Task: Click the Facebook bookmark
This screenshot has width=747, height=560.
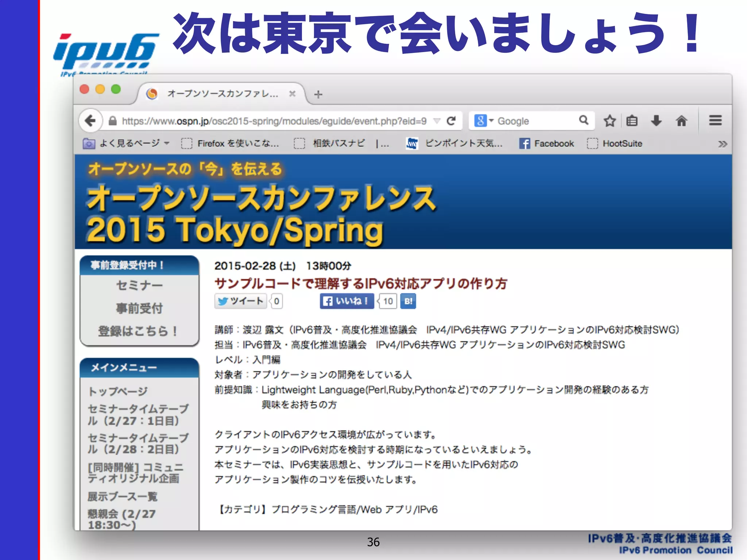Action: pyautogui.click(x=546, y=144)
